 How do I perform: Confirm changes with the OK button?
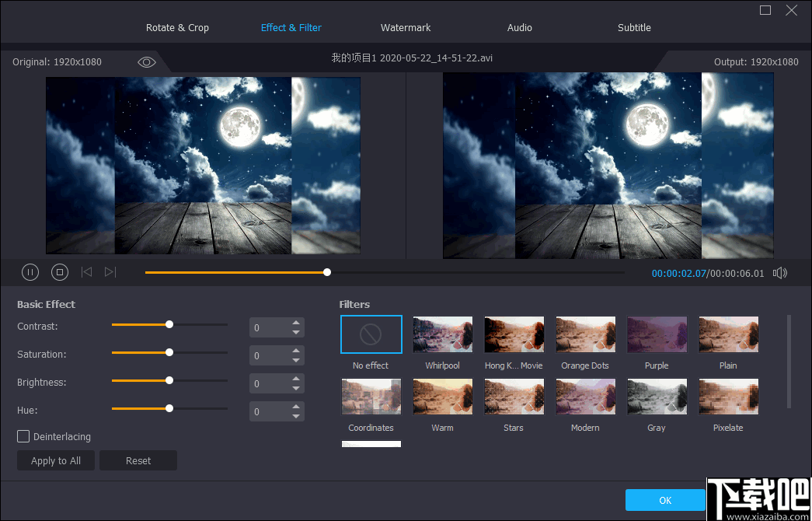(665, 500)
